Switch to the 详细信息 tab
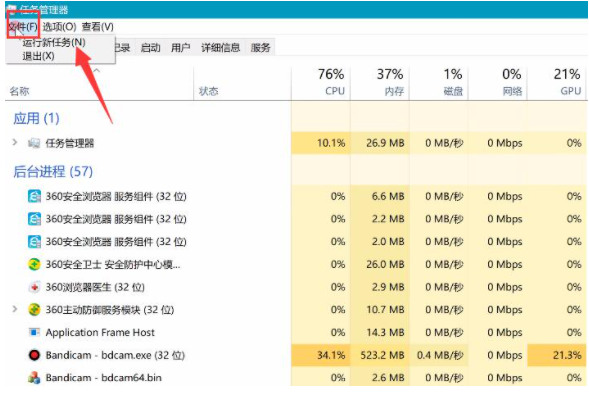This screenshot has height=397, width=589. click(x=220, y=48)
